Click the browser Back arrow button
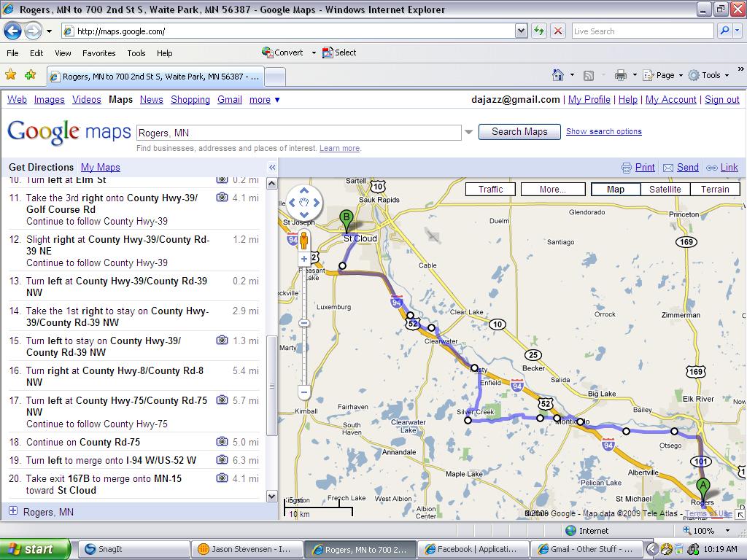 [x=13, y=31]
